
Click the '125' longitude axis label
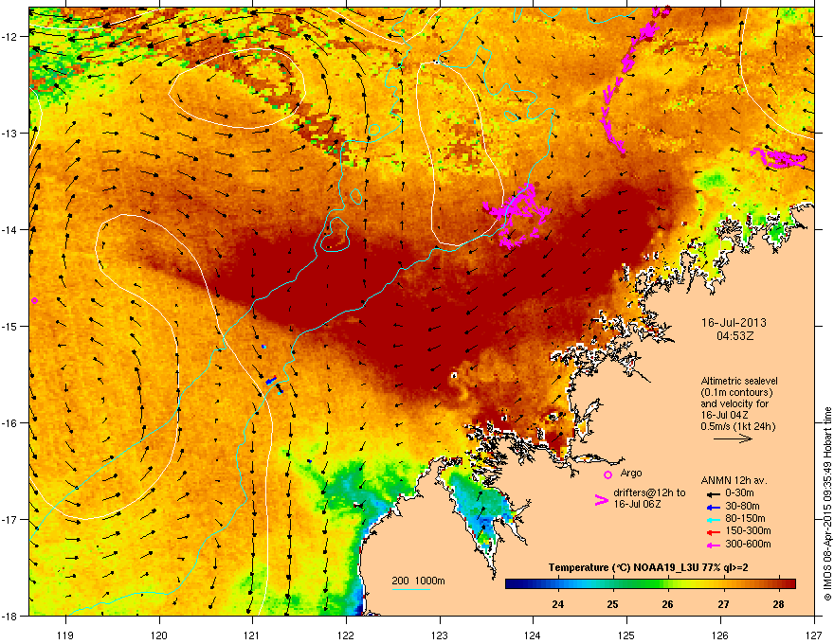pos(626,635)
